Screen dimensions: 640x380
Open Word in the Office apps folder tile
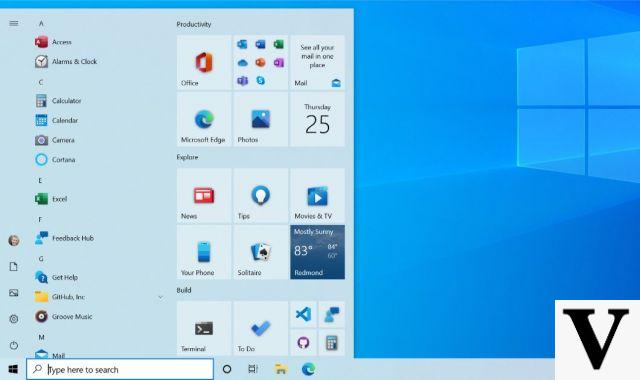pyautogui.click(x=260, y=44)
